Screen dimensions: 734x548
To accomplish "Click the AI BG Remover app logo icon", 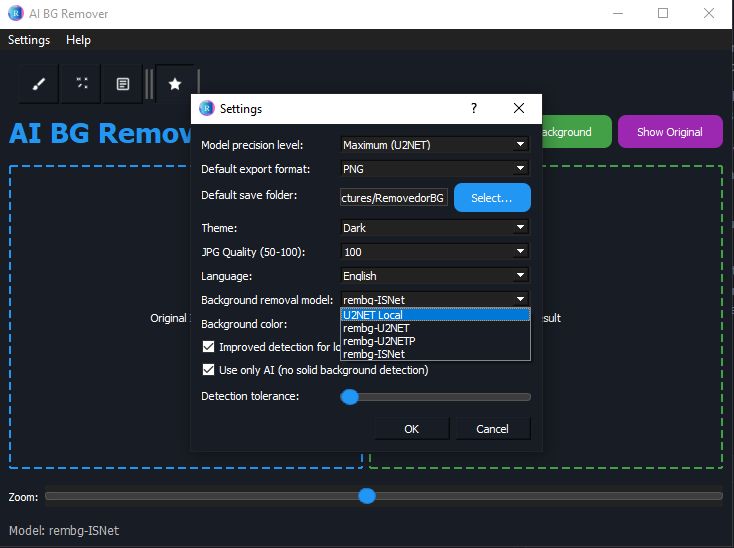I will [15, 14].
